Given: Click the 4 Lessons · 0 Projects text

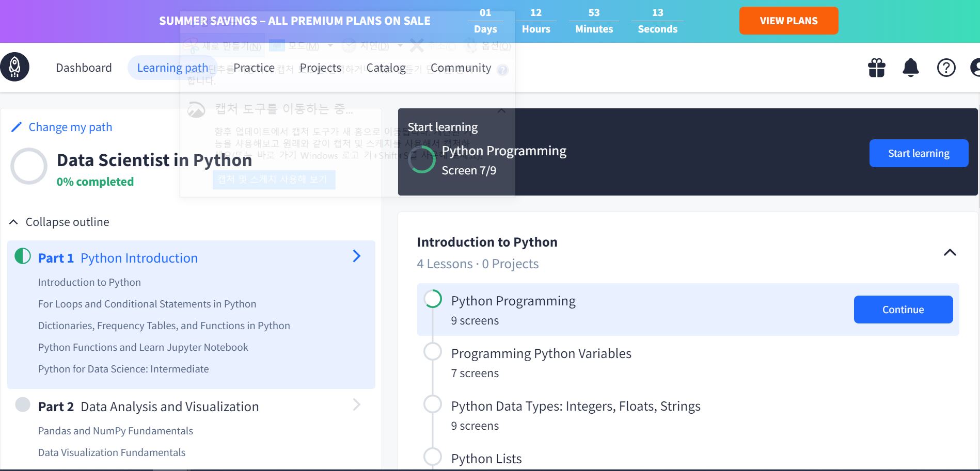Looking at the screenshot, I should [478, 264].
